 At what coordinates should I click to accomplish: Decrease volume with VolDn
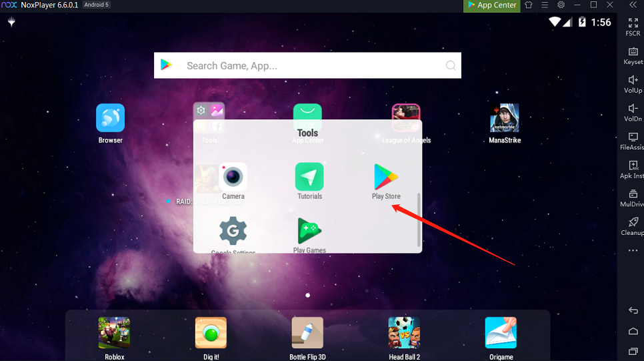(633, 112)
